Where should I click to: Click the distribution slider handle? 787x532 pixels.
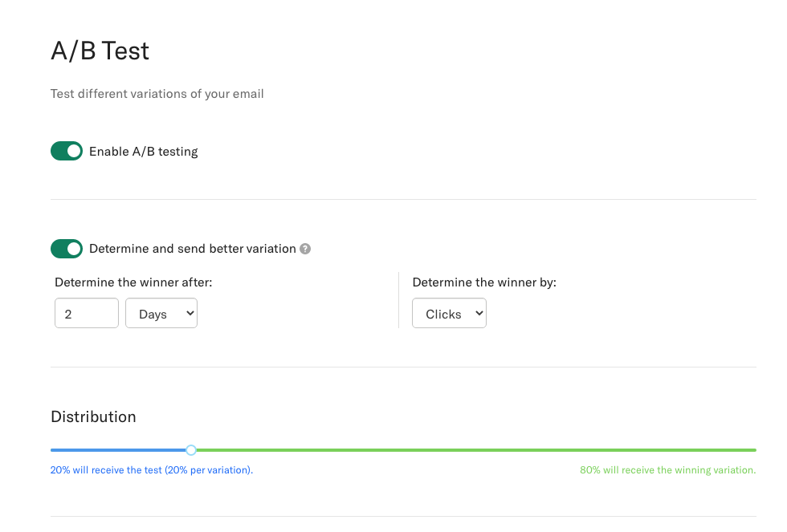click(x=191, y=450)
